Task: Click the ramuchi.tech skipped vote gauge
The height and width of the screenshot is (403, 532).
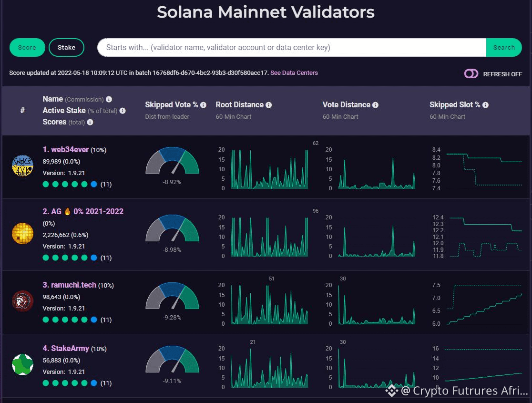Action: pyautogui.click(x=173, y=296)
